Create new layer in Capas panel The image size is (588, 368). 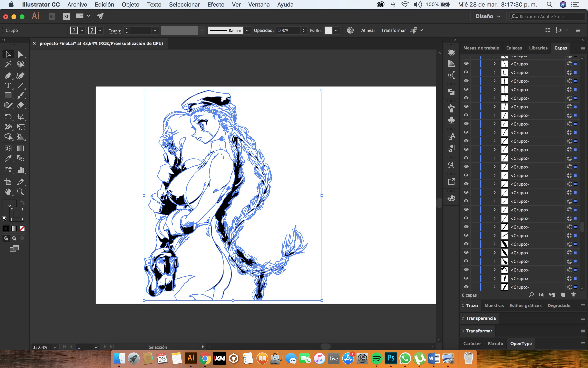[563, 295]
